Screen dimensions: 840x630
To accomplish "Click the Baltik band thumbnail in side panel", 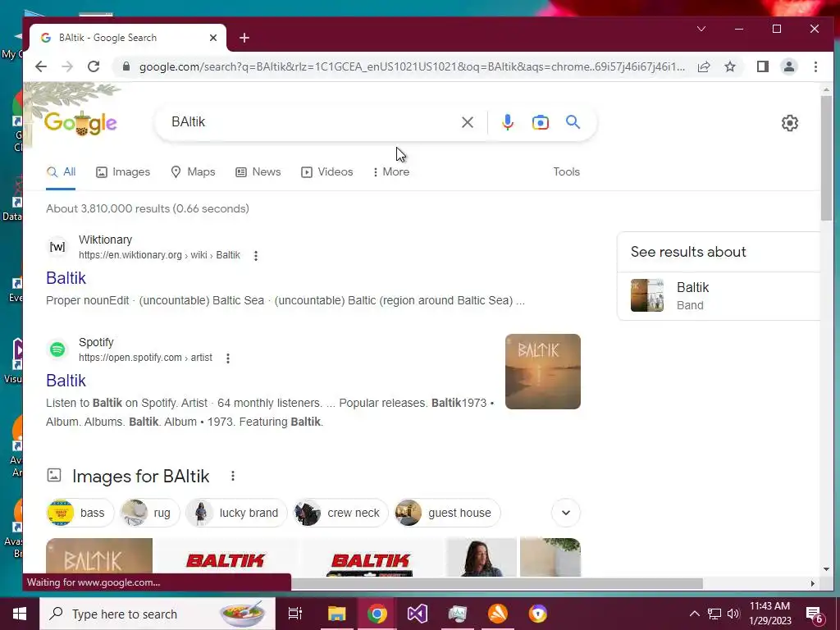I will pos(647,295).
